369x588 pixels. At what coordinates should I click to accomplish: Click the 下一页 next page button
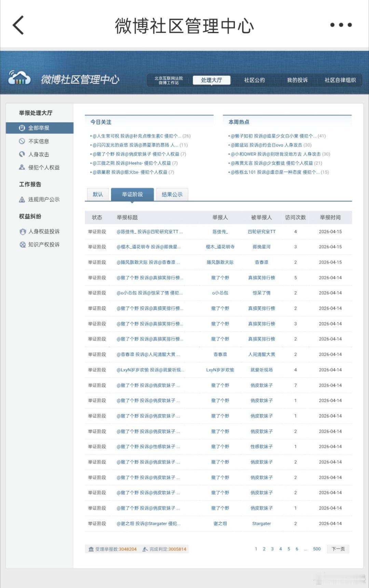click(x=338, y=549)
